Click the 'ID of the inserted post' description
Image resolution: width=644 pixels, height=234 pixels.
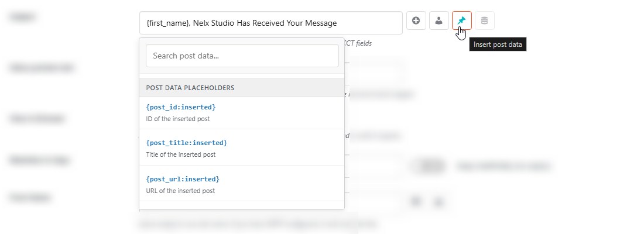click(x=178, y=119)
